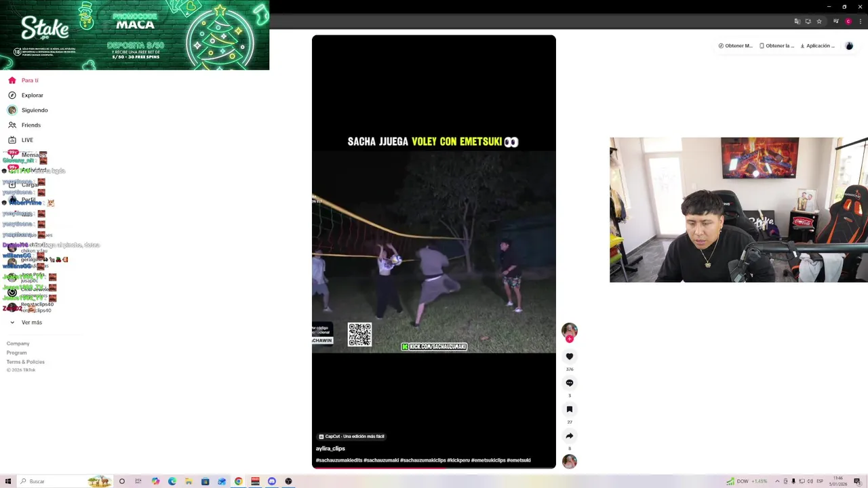Open the Terms & Policies link
Screen dimensions: 868x488
coord(26,362)
